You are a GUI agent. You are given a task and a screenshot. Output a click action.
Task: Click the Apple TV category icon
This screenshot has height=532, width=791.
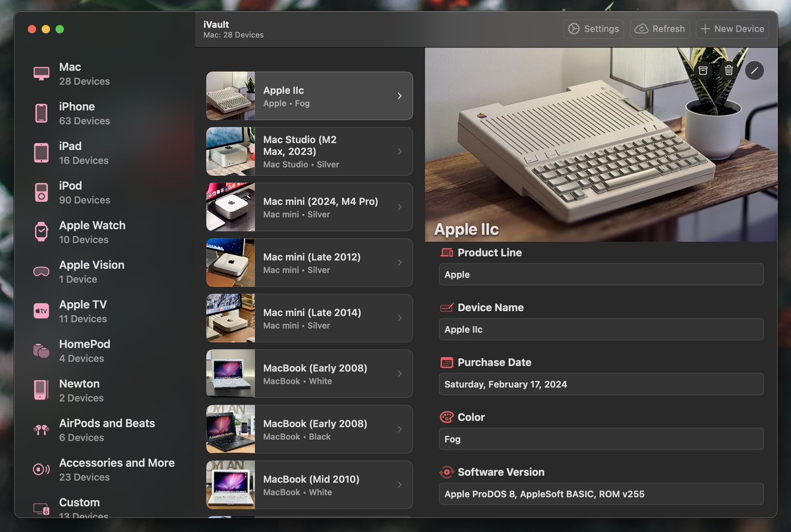[42, 311]
